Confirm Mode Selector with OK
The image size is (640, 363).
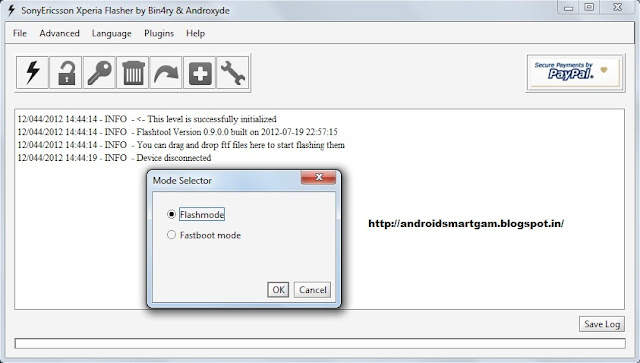pos(278,290)
